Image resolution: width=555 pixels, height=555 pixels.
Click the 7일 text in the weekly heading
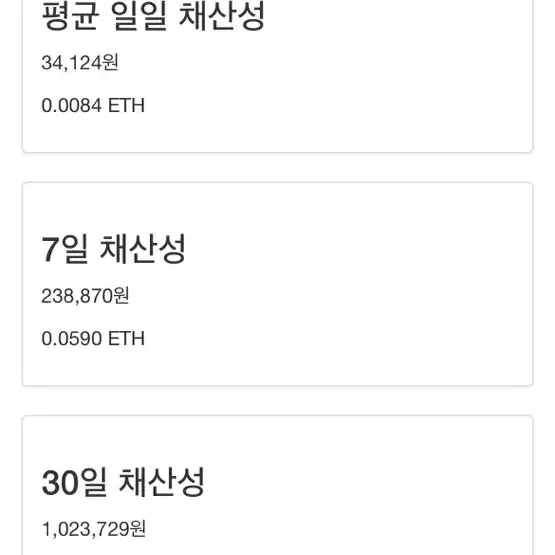coord(64,249)
